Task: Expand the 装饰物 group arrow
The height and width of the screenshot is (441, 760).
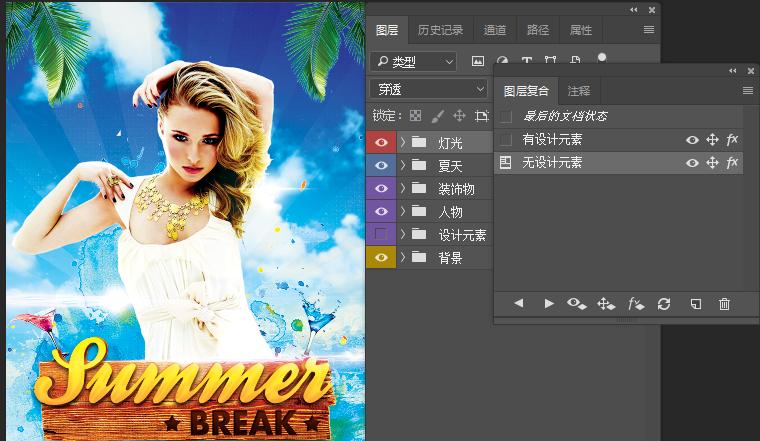Action: (402, 188)
